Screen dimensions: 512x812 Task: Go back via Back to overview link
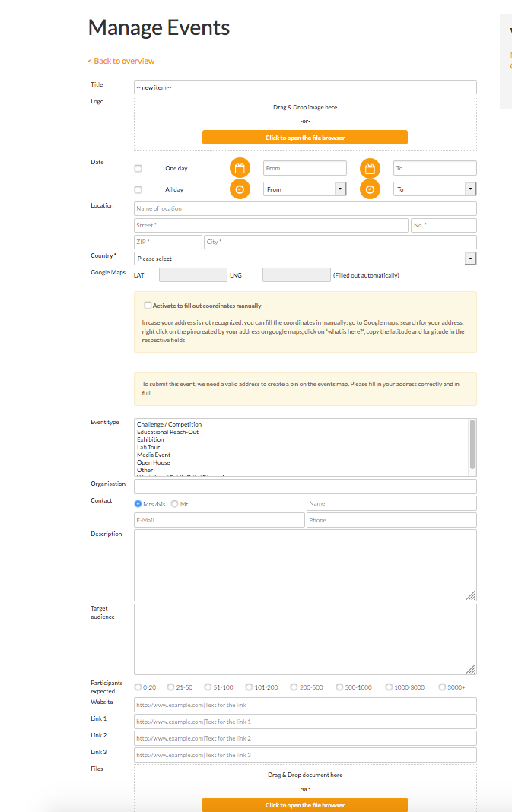coord(121,61)
